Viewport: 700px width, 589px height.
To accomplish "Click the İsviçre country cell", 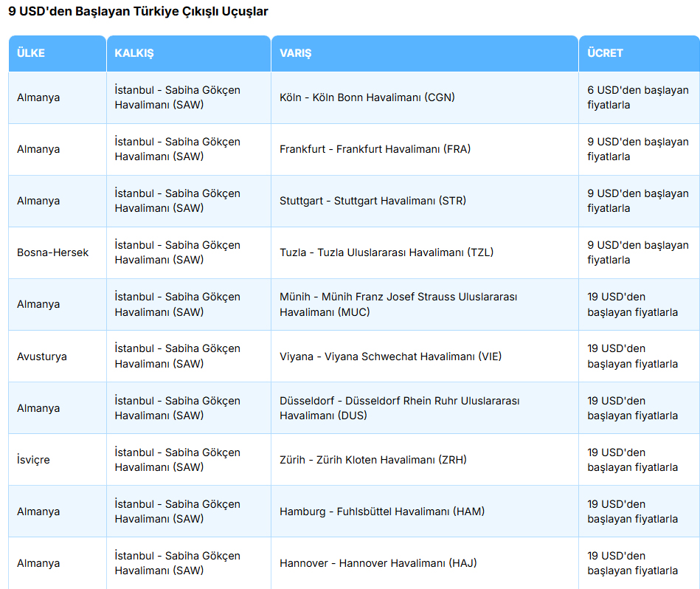I will click(x=33, y=460).
